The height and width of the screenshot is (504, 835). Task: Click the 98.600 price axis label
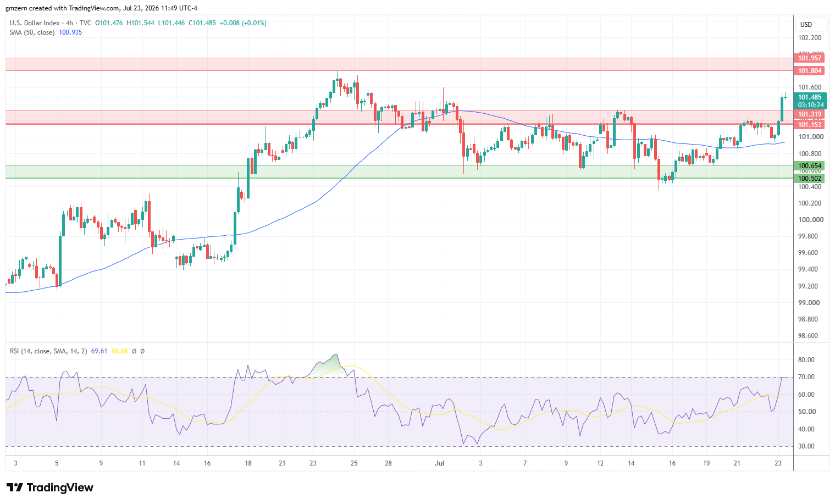point(809,336)
